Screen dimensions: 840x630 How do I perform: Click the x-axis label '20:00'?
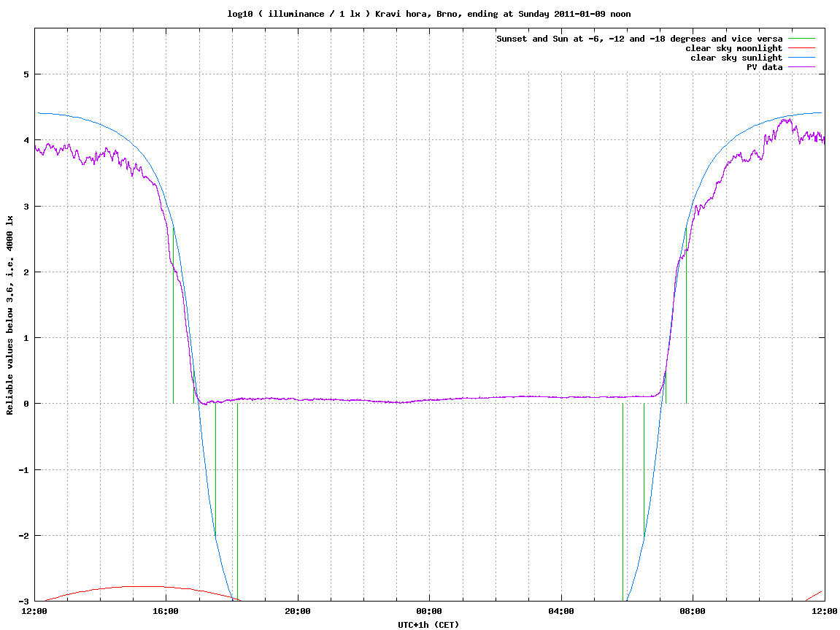pyautogui.click(x=298, y=611)
